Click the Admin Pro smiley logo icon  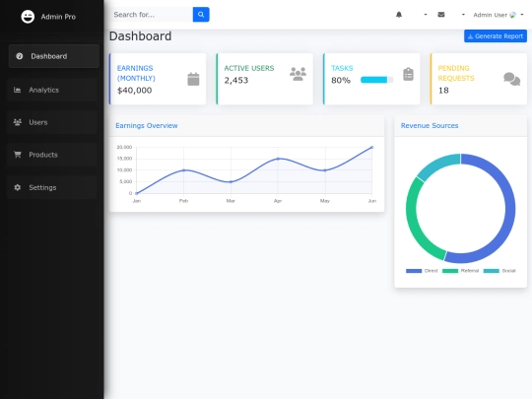[x=28, y=17]
